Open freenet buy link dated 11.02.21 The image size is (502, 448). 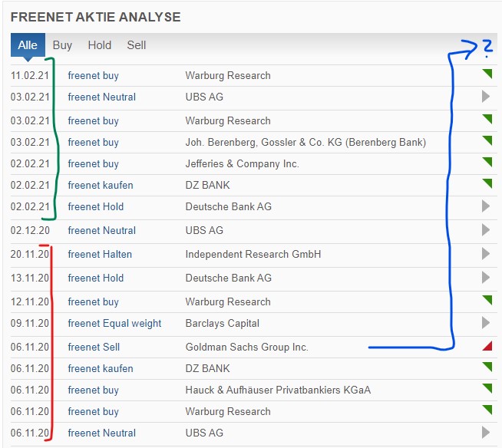93,75
